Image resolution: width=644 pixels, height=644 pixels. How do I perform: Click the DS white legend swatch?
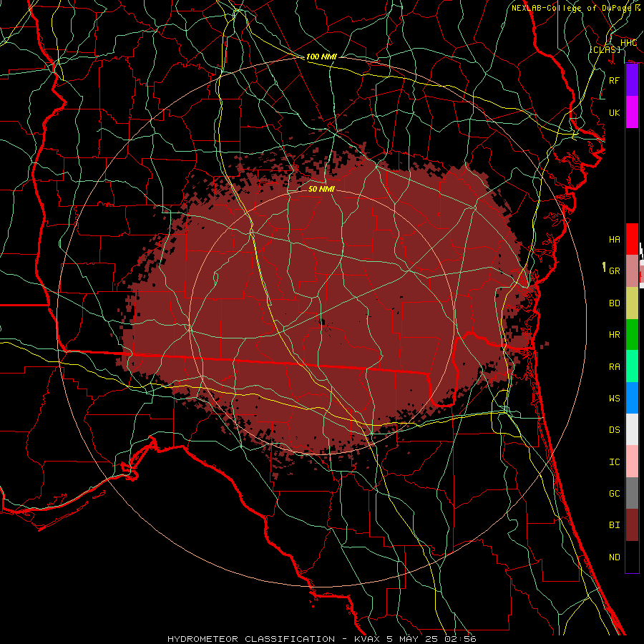pos(632,429)
